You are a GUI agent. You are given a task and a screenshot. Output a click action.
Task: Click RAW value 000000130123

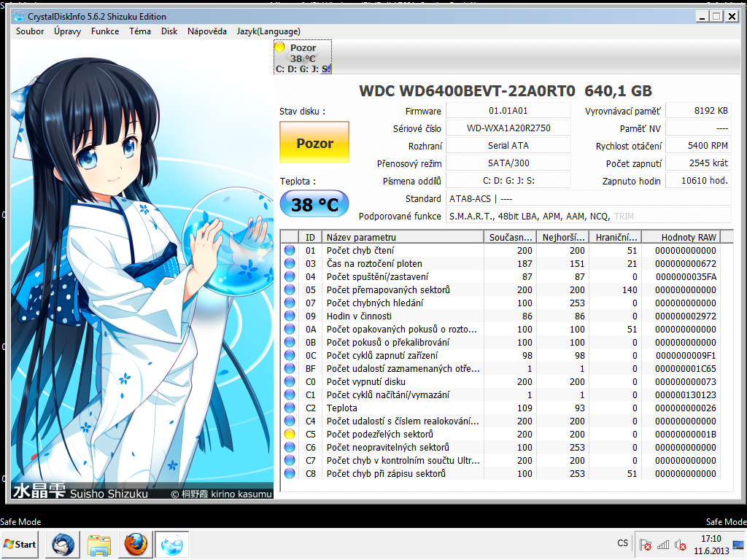coord(685,394)
